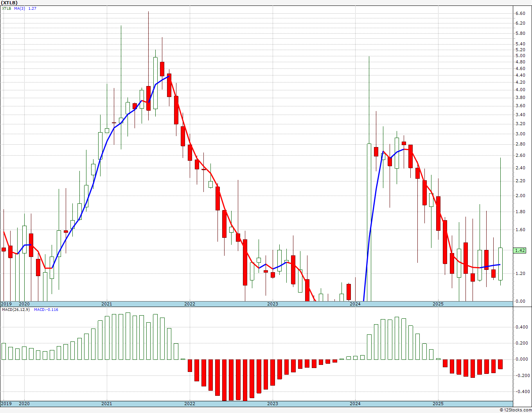Click the 0.400 MACD axis label
532x413 pixels.
point(521,327)
